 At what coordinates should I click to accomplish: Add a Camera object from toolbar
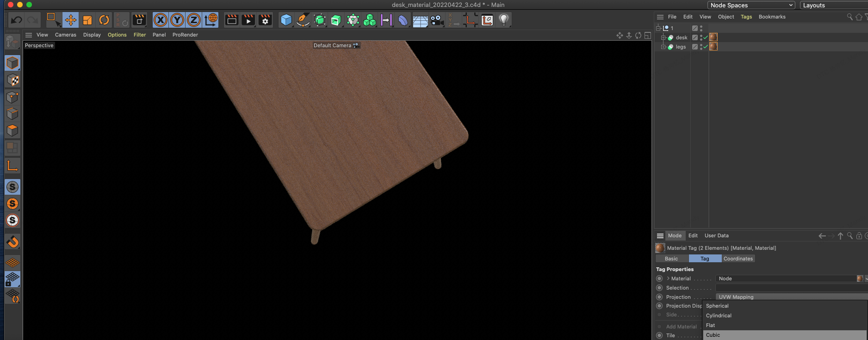pos(436,20)
